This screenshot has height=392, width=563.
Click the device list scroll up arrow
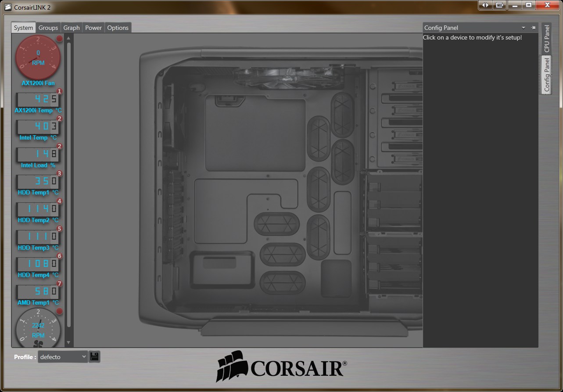click(68, 38)
